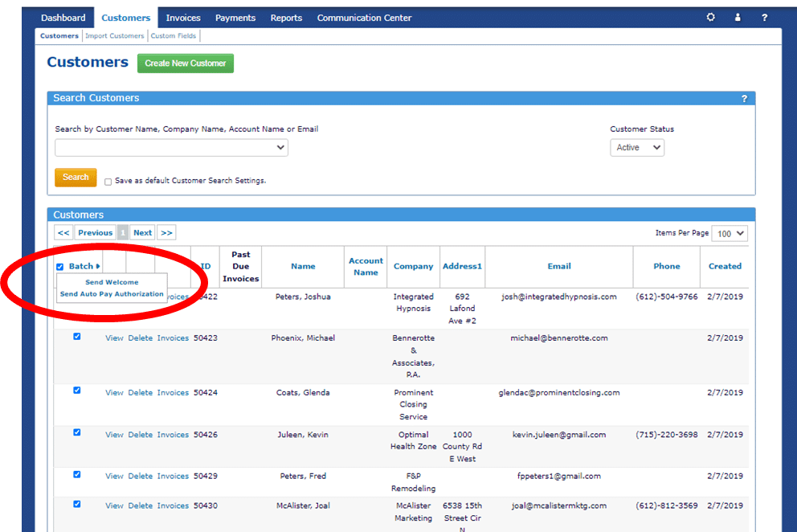Image resolution: width=797 pixels, height=532 pixels.
Task: Select the Customers sub-tab
Action: point(59,35)
